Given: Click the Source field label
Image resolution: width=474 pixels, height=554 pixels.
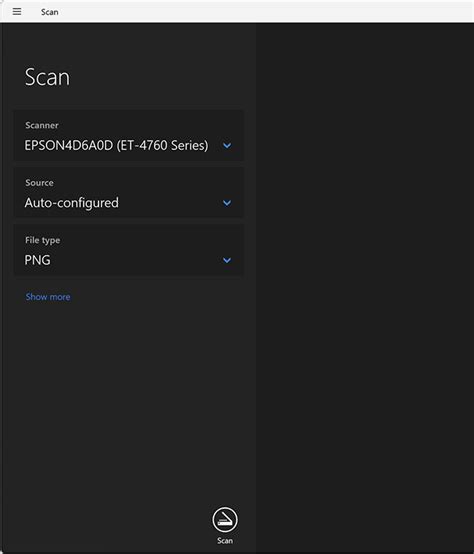Looking at the screenshot, I should [39, 183].
